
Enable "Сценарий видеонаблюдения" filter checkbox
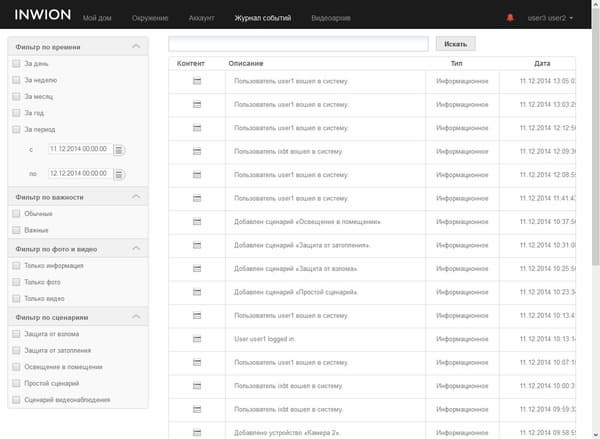(x=16, y=400)
